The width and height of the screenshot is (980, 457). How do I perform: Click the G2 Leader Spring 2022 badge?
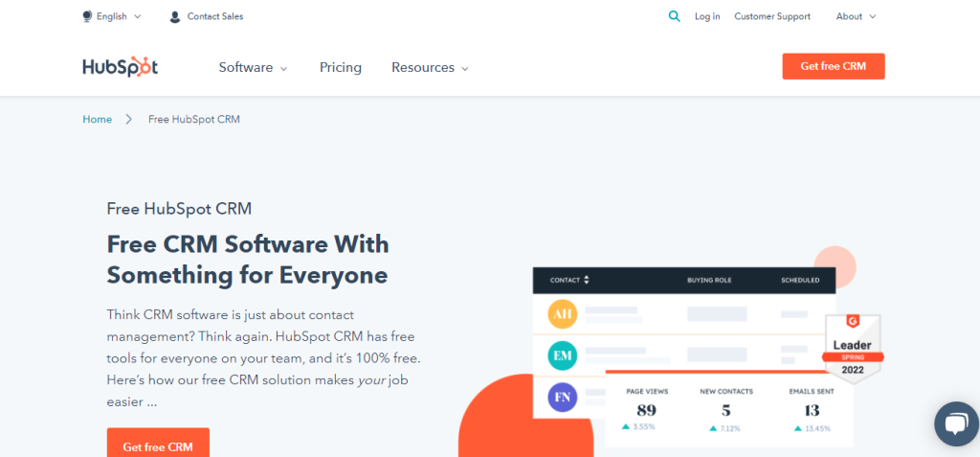click(853, 348)
